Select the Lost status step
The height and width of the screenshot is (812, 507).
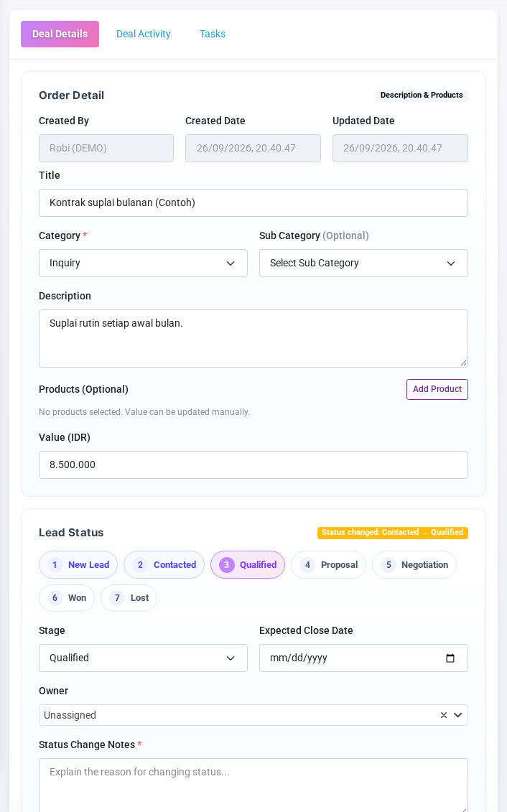[x=129, y=598]
